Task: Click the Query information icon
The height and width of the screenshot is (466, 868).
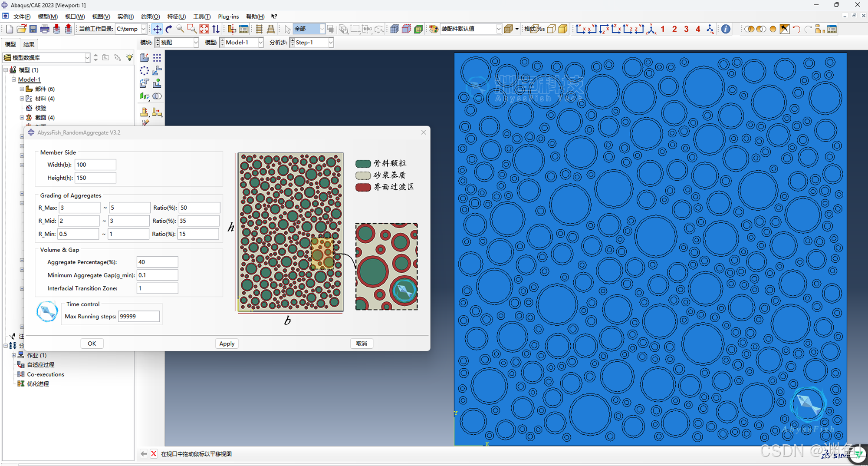Action: coord(726,29)
